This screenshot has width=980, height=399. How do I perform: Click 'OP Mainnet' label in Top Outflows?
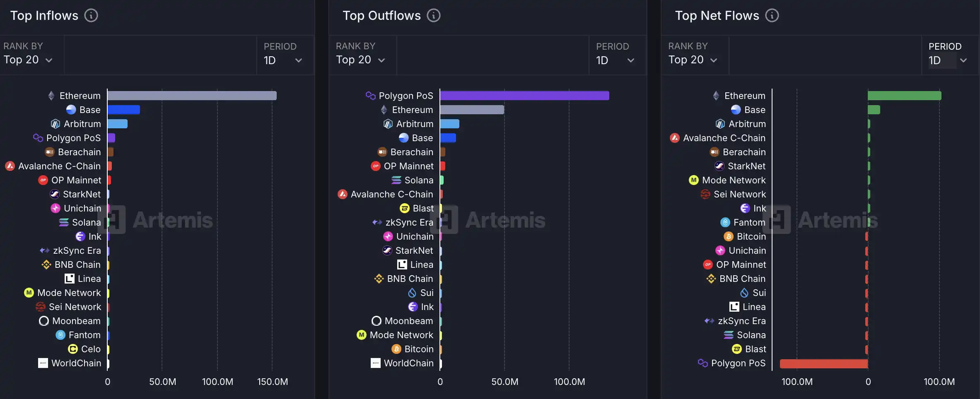[x=408, y=166]
